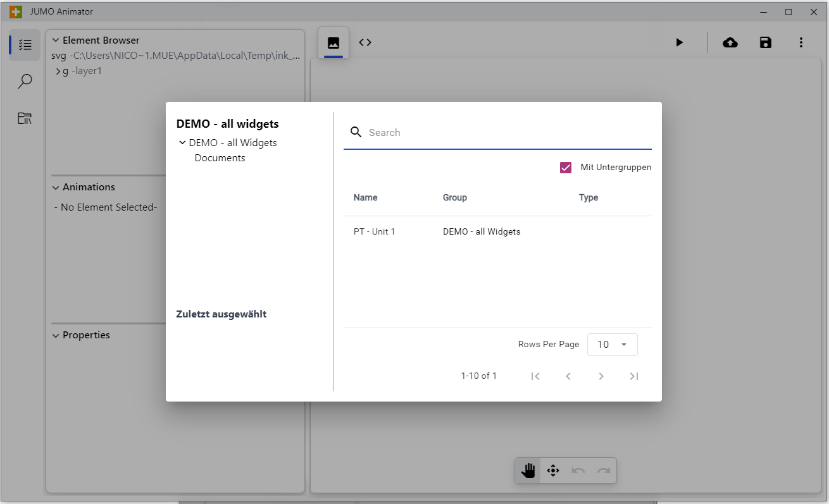Go to next page in pagination

pos(601,376)
